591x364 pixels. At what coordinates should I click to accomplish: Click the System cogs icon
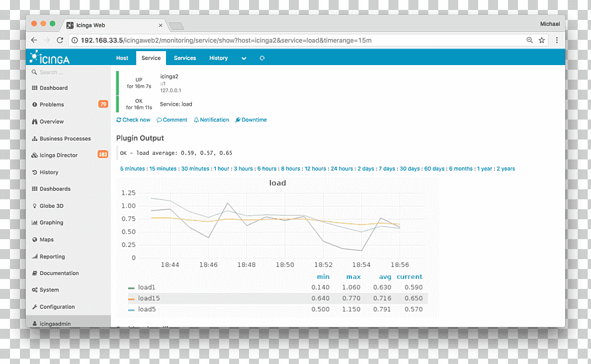tap(35, 290)
